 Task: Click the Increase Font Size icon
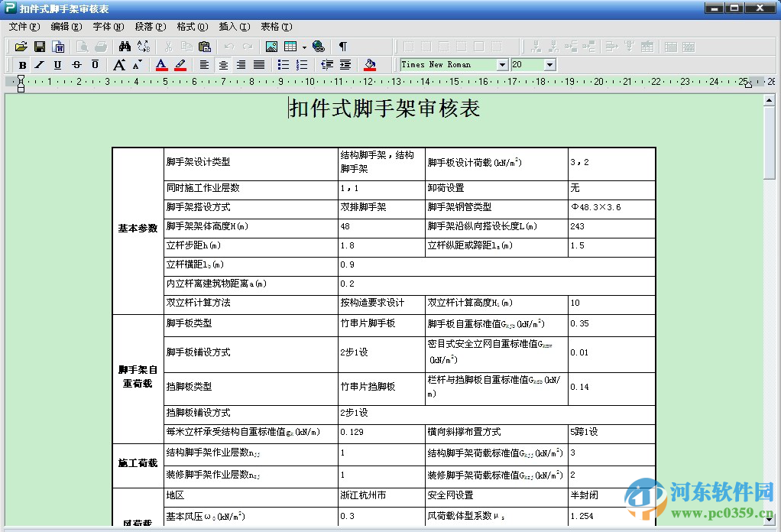(119, 64)
